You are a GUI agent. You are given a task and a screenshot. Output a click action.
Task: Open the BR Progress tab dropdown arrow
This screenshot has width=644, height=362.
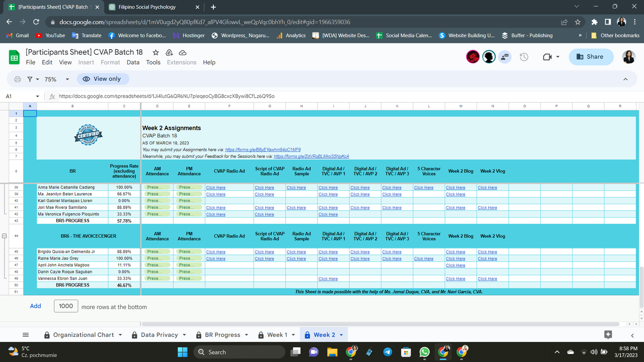[x=246, y=335]
